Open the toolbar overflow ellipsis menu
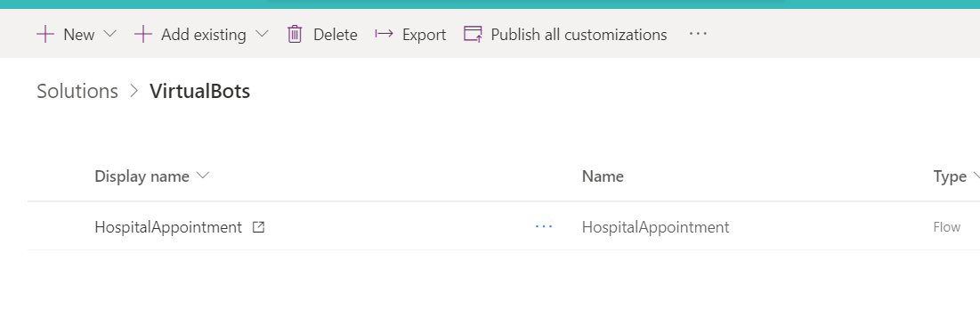The height and width of the screenshot is (335, 980). pos(698,33)
